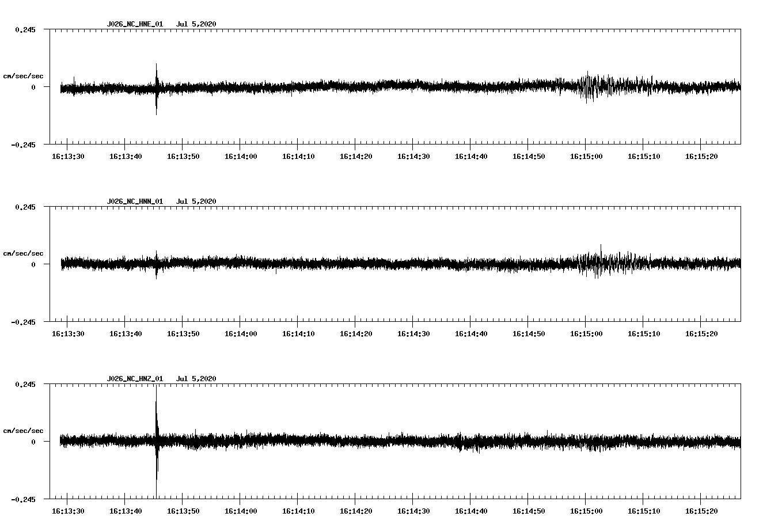Image resolution: width=782 pixels, height=532 pixels.
Task: Click the J026_NC_HNE_01 channel title
Action: [135, 24]
